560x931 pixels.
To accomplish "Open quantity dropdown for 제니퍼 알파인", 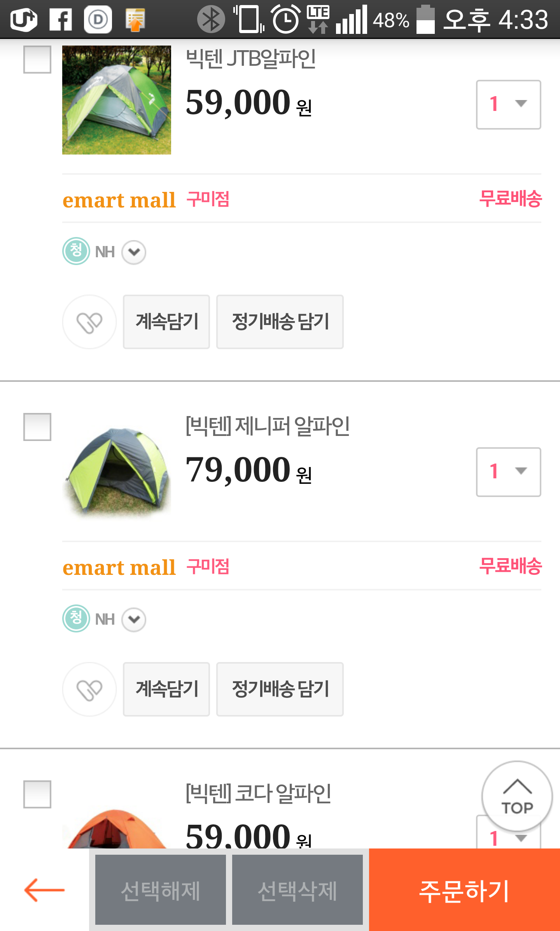I will (508, 472).
